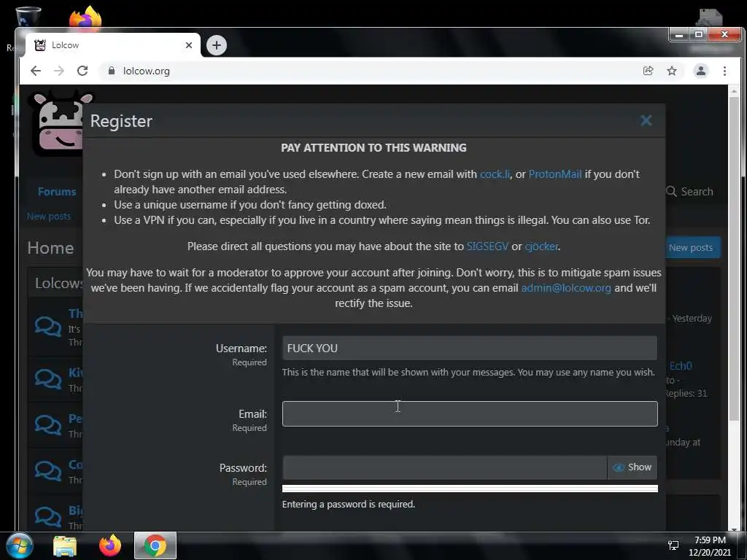
Task: Select the Lolcow browser tab
Action: (x=113, y=45)
